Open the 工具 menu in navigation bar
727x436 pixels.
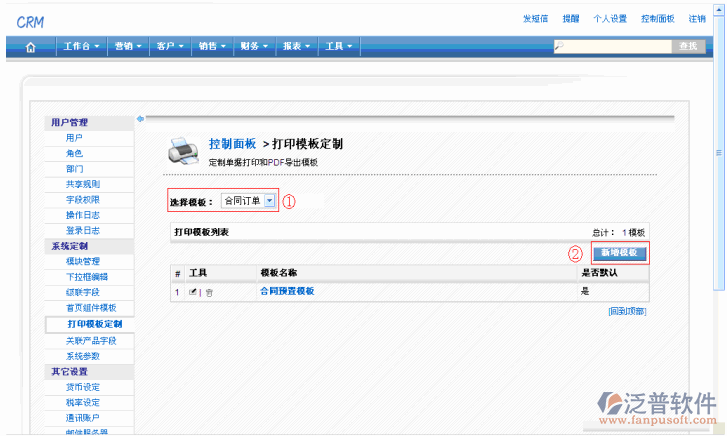[338, 46]
